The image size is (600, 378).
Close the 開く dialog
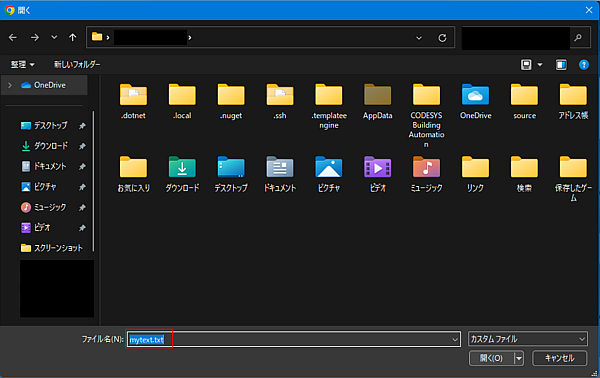(x=589, y=10)
